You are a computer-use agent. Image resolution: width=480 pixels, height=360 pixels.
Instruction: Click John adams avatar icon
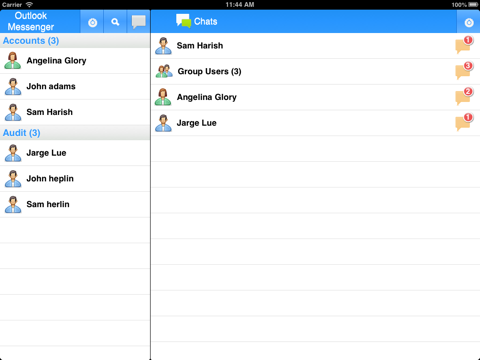(x=13, y=86)
